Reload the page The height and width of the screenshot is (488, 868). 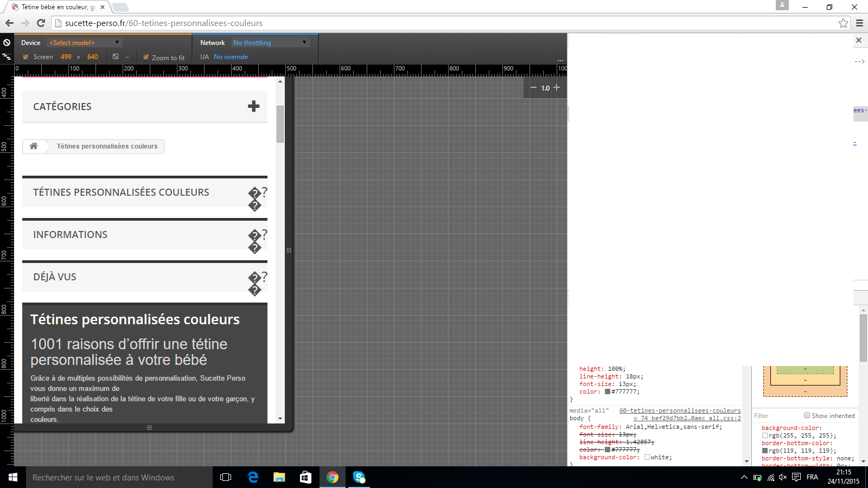41,23
